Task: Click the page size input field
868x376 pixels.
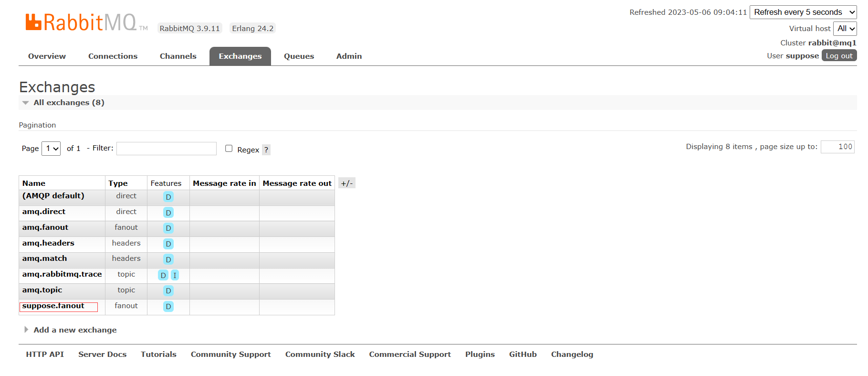Action: 837,147
